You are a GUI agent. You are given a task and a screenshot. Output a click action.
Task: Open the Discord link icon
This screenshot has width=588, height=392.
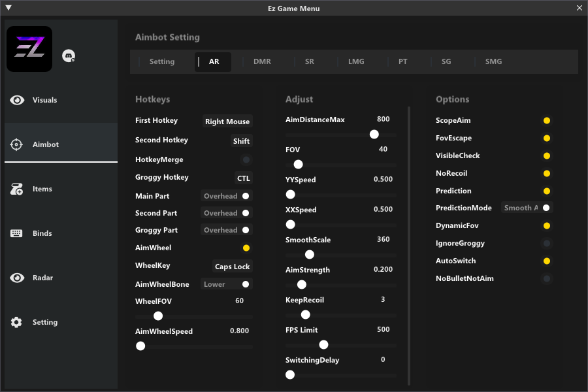[x=69, y=56]
